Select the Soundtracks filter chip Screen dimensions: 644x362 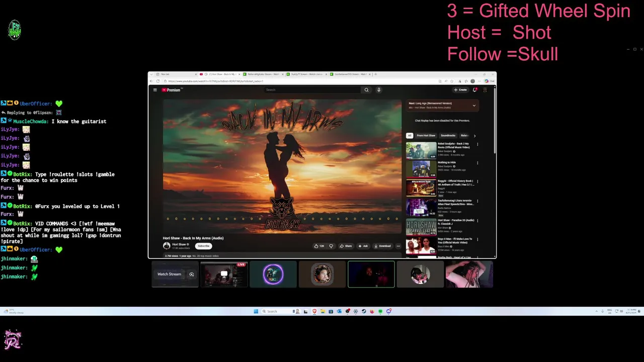pyautogui.click(x=448, y=136)
